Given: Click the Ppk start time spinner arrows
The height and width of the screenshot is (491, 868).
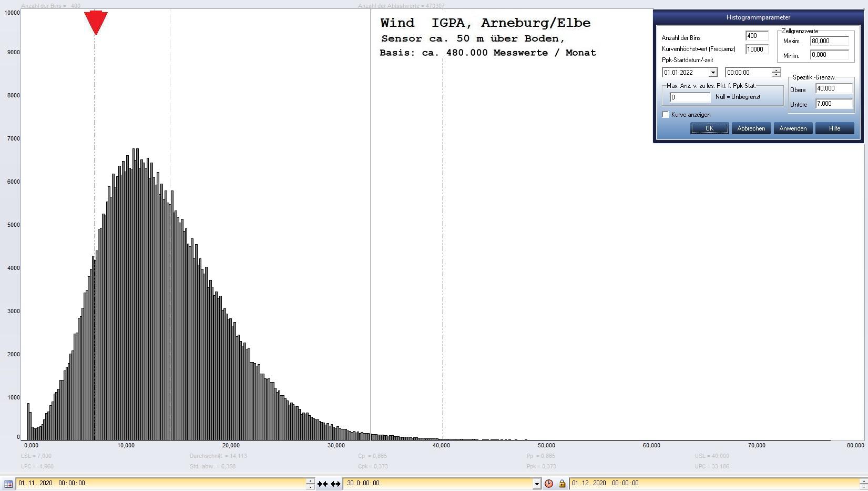Looking at the screenshot, I should pos(776,73).
